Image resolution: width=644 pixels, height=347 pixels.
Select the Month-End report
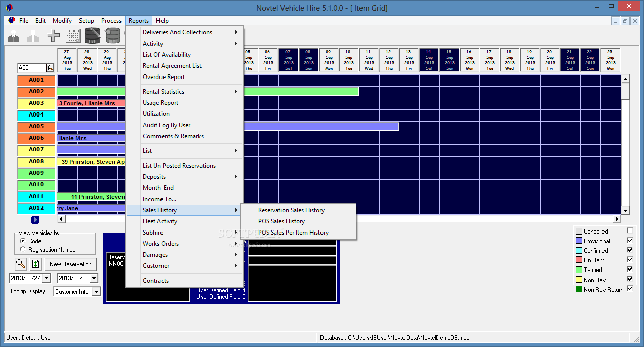185,188
